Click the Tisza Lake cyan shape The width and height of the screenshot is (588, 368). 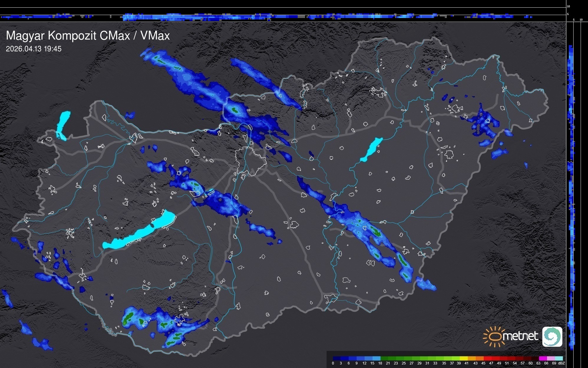coord(371,150)
